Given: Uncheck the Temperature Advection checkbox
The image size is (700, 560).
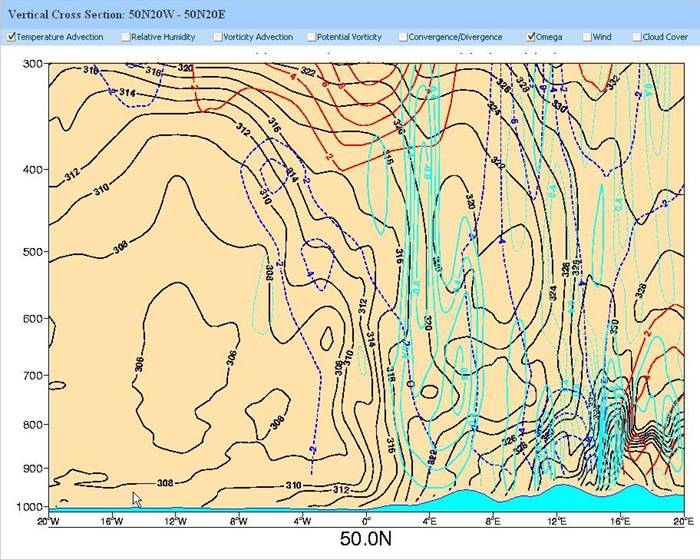Looking at the screenshot, I should coord(11,37).
